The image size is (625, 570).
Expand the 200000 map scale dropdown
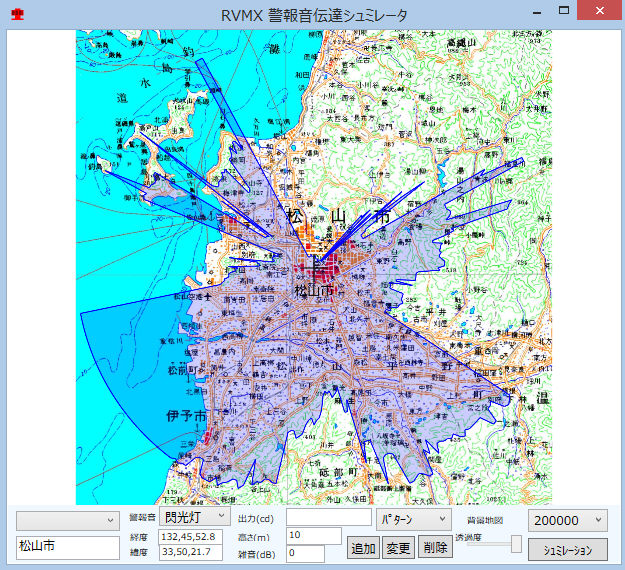pyautogui.click(x=567, y=520)
